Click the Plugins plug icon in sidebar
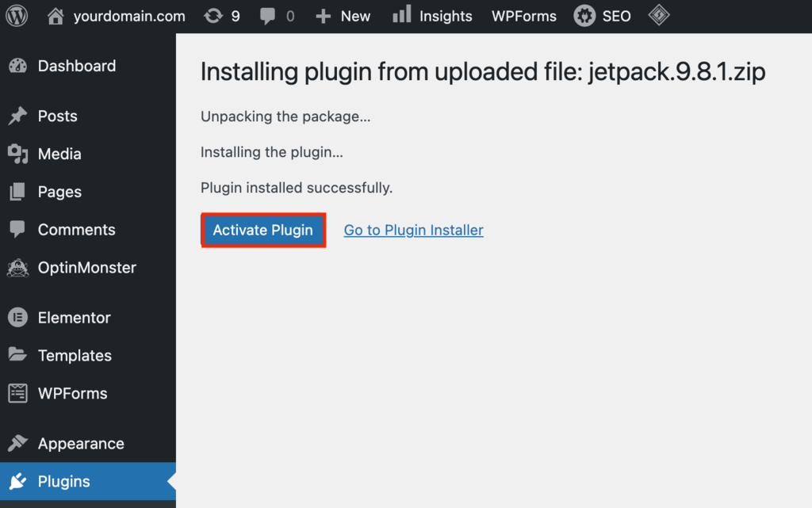Viewport: 812px width, 508px height. click(18, 481)
